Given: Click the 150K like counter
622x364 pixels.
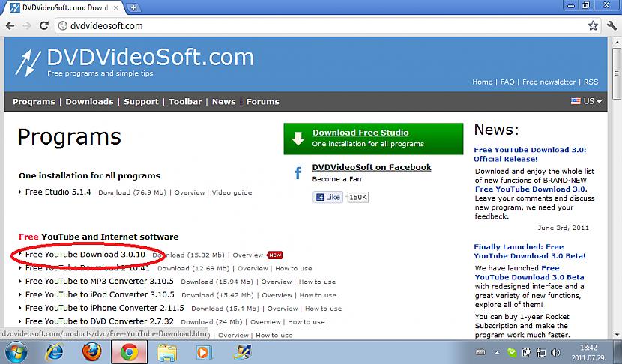Looking at the screenshot, I should coord(357,197).
